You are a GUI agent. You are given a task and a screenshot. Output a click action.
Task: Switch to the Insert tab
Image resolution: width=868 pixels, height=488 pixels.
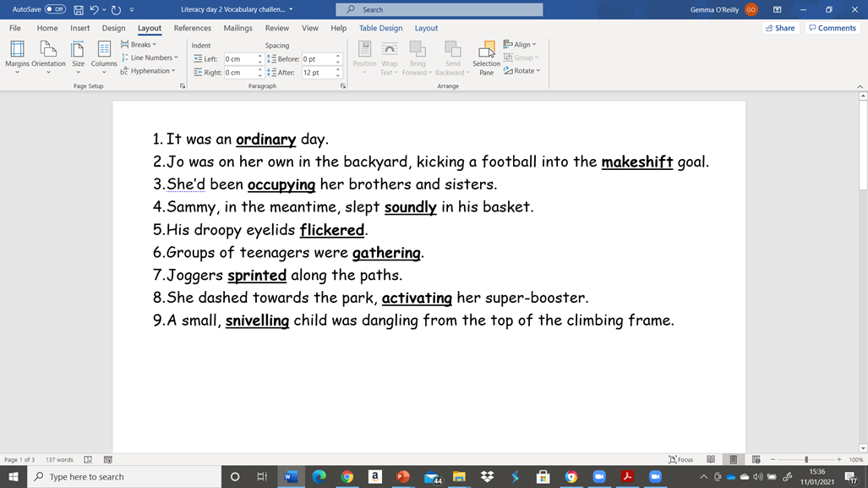pyautogui.click(x=79, y=28)
